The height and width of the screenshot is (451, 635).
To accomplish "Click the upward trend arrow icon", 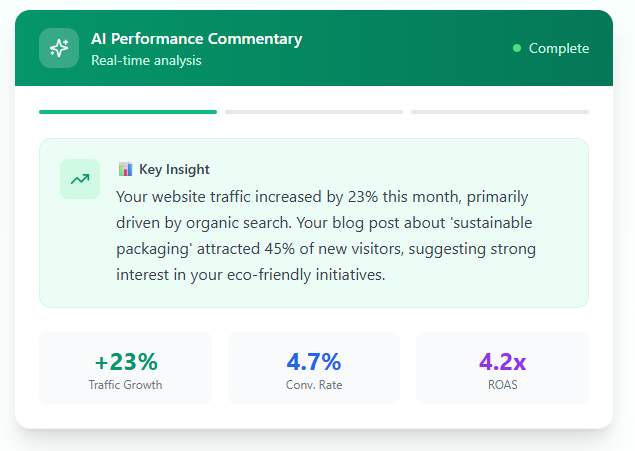I will 80,179.
